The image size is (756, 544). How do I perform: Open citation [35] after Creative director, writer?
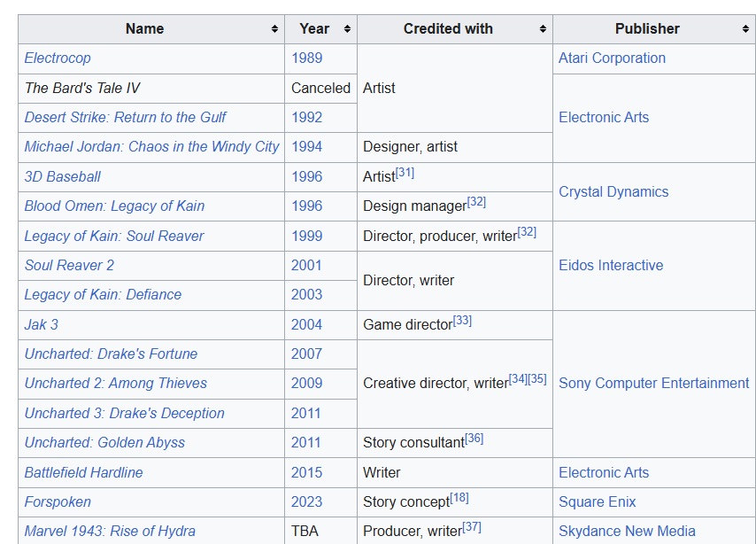tap(537, 379)
